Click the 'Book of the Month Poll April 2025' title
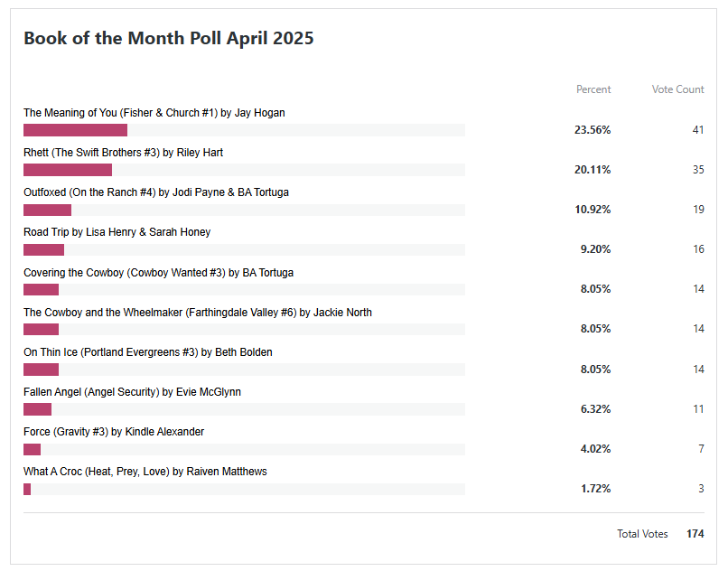Screen dimensions: 728x571 coord(169,38)
